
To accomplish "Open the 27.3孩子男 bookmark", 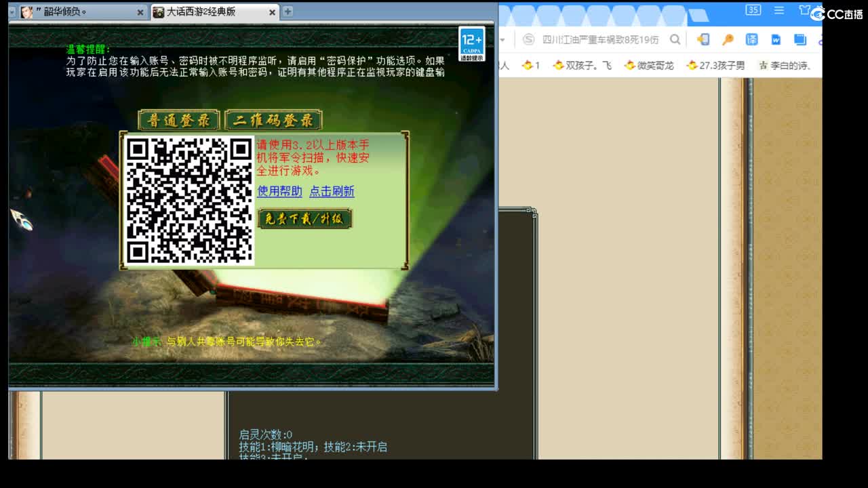I will coord(715,66).
